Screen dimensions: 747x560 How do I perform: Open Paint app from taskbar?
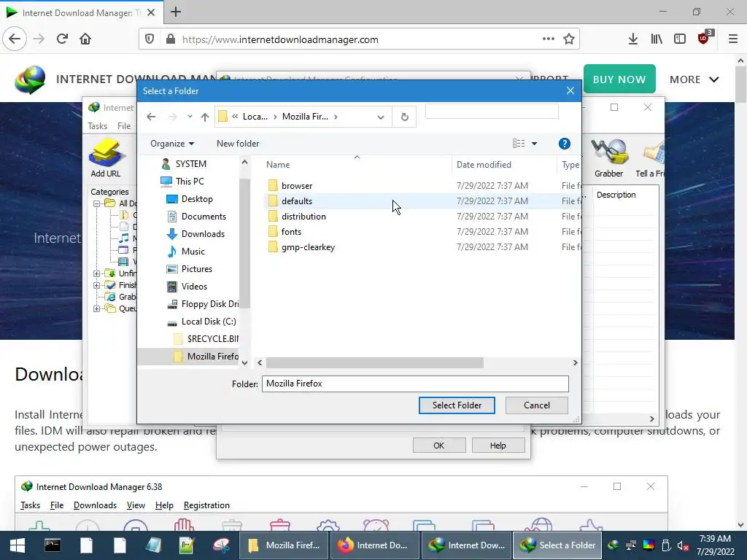click(x=221, y=545)
